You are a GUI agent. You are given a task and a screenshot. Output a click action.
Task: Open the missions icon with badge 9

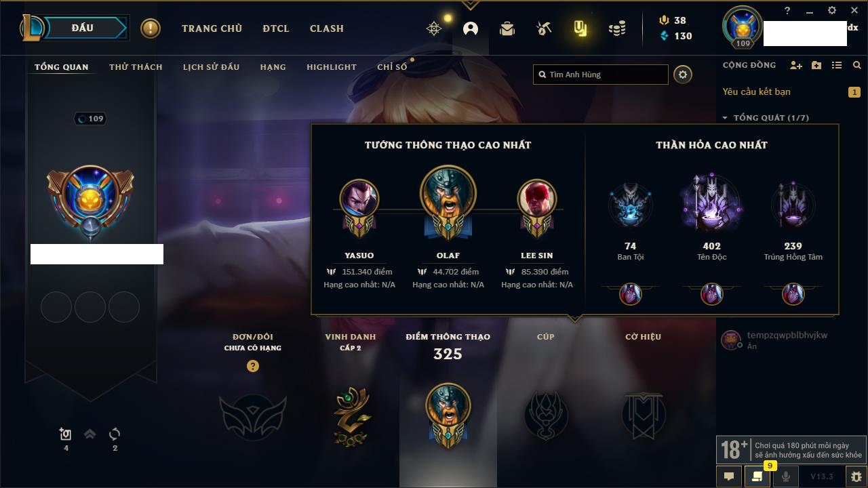757,476
